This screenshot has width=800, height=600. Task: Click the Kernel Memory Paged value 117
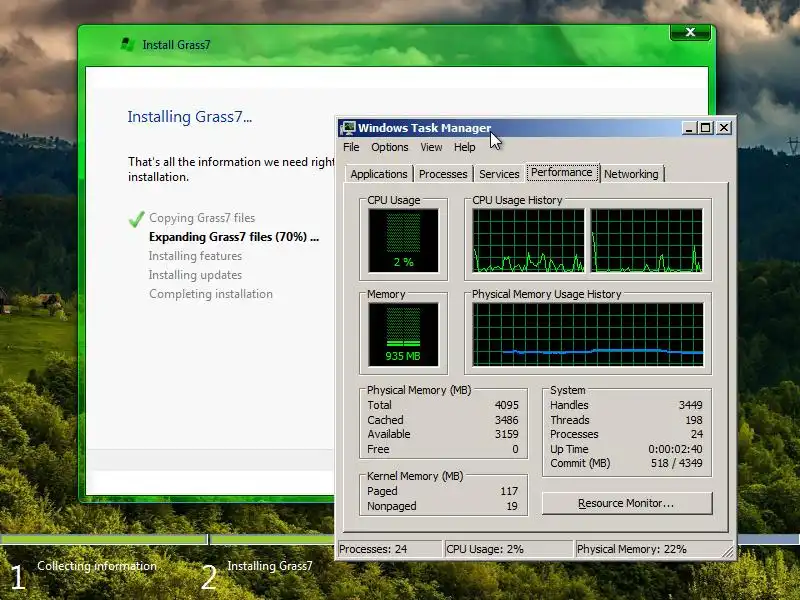coord(509,491)
